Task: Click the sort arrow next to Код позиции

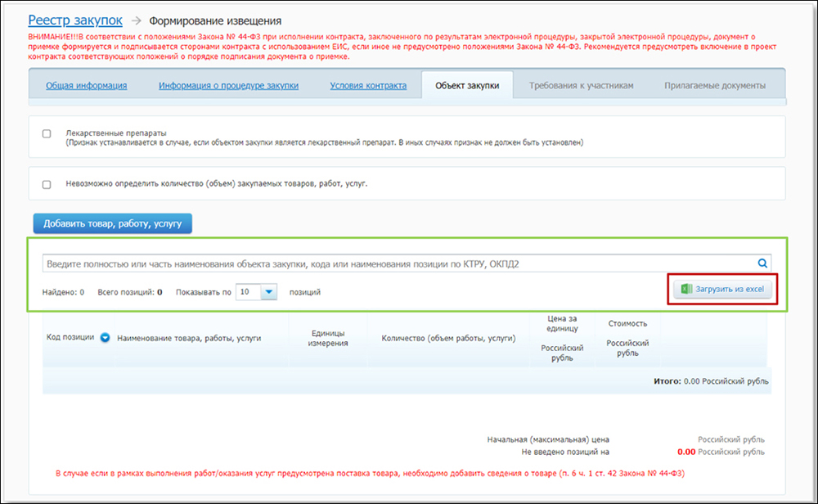Action: (x=105, y=337)
